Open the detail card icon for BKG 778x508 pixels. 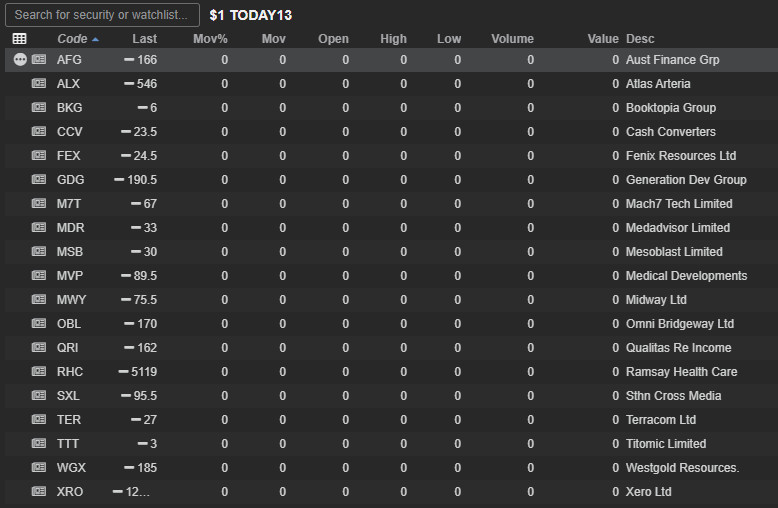(x=39, y=107)
